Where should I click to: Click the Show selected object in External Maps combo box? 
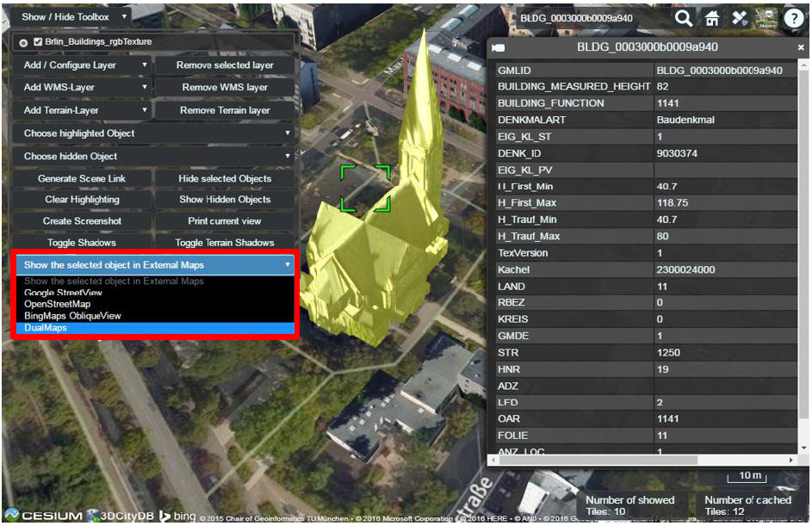point(155,265)
